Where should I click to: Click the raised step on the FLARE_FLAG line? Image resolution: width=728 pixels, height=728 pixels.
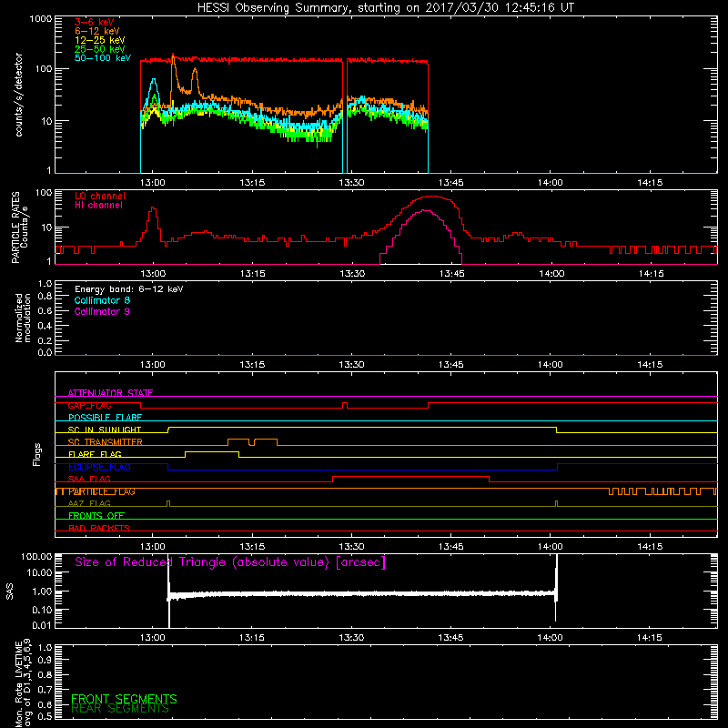click(212, 451)
